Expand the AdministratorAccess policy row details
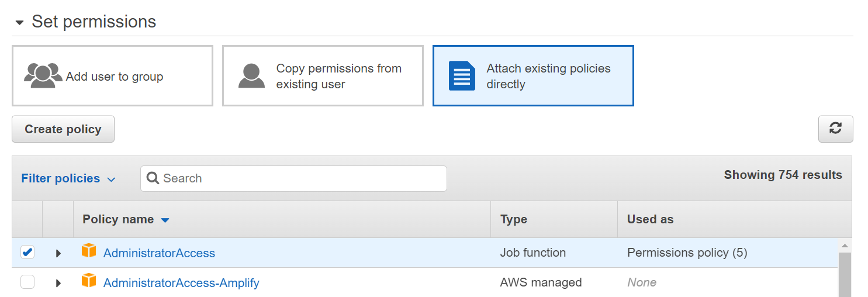 coord(58,253)
